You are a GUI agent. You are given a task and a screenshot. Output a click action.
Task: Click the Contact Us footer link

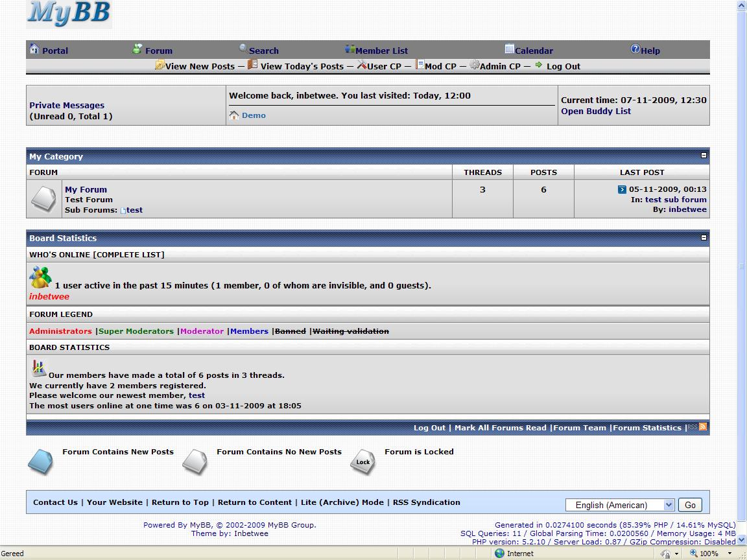(x=55, y=502)
